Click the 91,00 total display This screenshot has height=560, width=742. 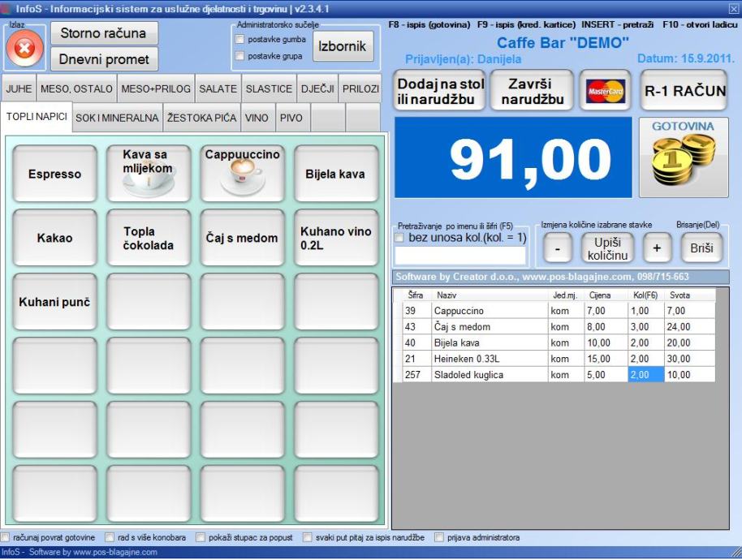point(513,157)
